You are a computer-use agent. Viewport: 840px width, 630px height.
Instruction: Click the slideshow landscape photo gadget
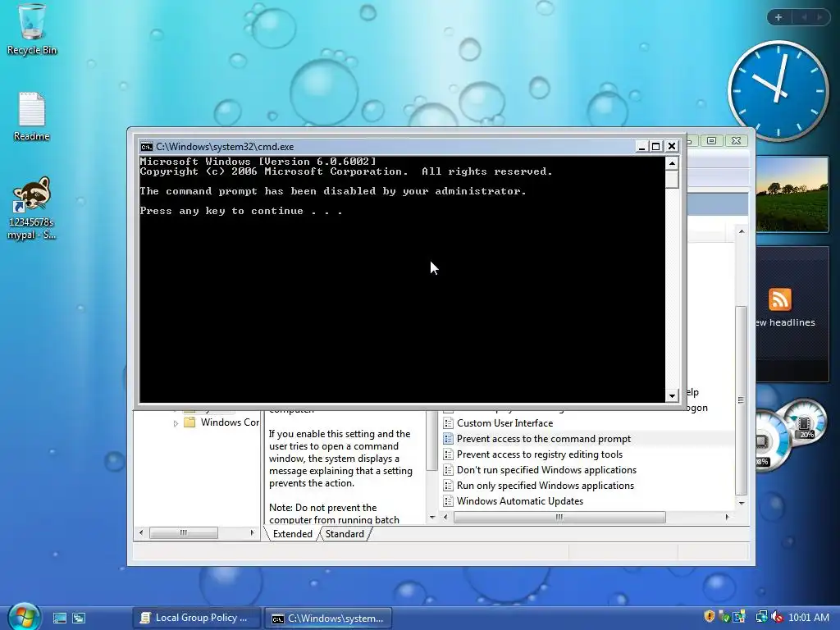point(792,194)
